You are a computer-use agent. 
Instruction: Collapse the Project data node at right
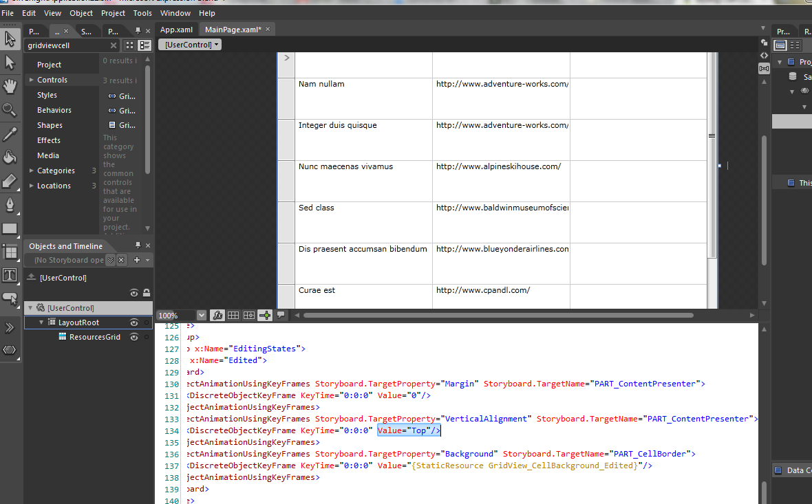[780, 62]
